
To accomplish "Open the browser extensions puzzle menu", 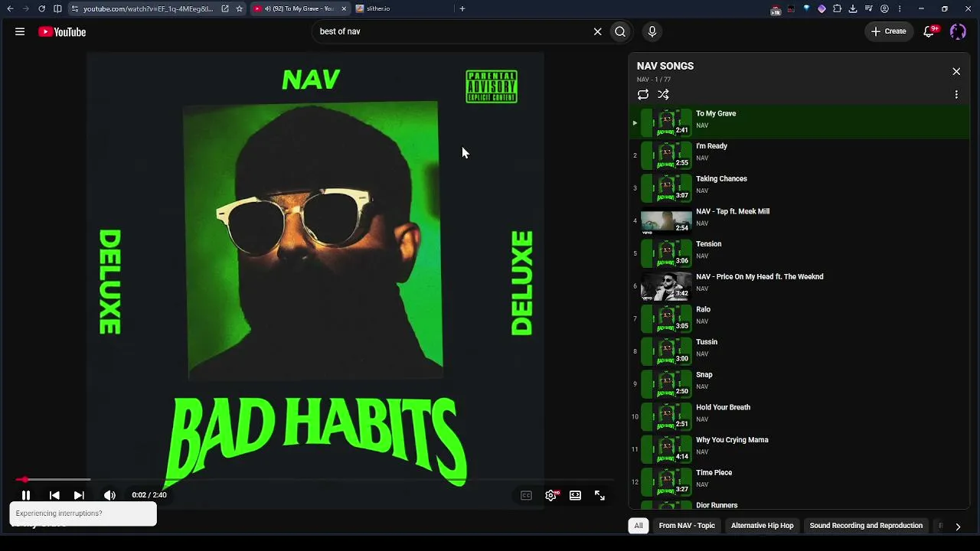I will 837,8.
